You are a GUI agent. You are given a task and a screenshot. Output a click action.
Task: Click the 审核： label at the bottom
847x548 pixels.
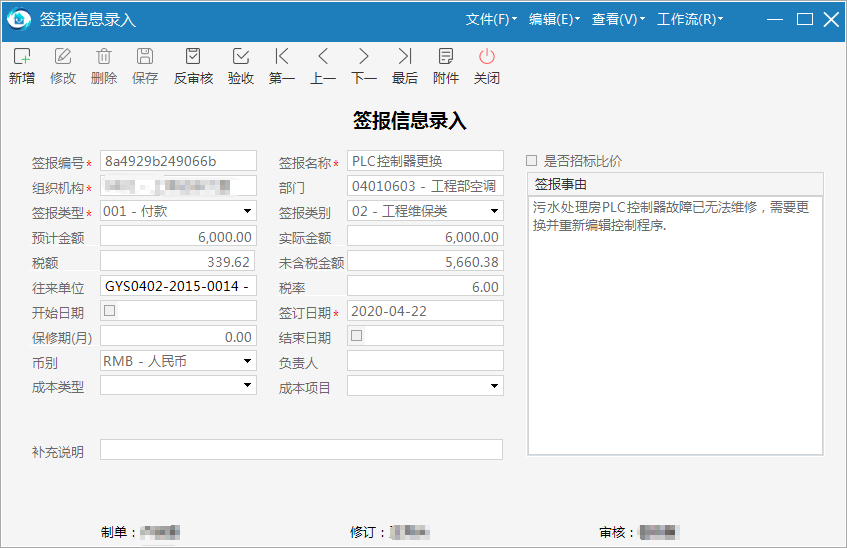tap(617, 532)
